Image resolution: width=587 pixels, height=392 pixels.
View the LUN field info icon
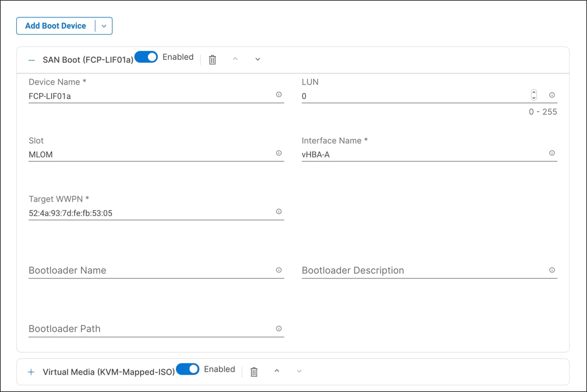click(552, 95)
